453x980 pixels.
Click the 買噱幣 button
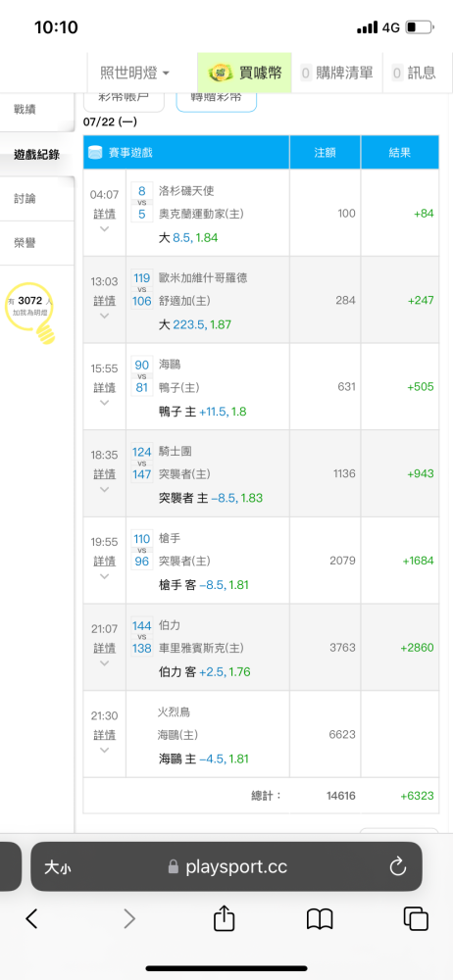coord(245,73)
